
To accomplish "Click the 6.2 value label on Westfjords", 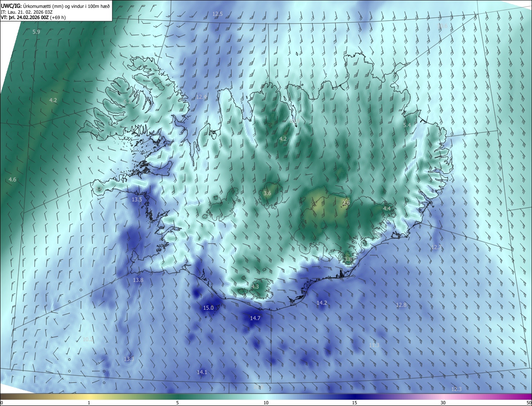I will point(127,101).
